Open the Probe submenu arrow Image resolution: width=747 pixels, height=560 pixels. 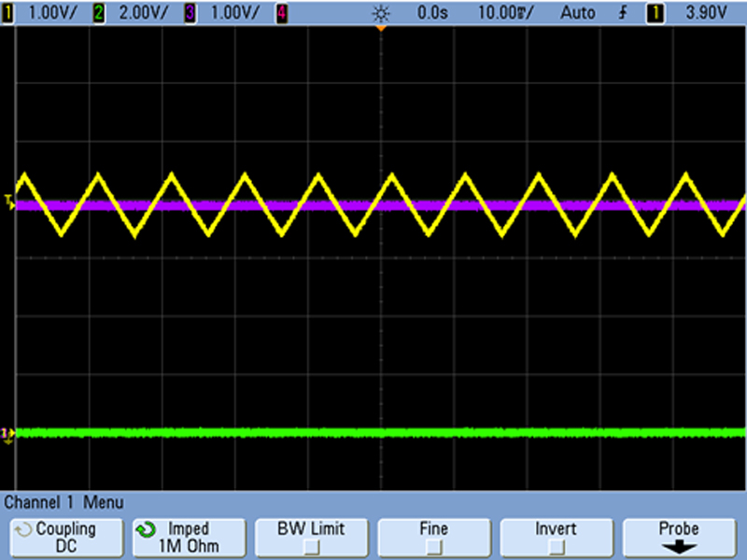click(679, 547)
